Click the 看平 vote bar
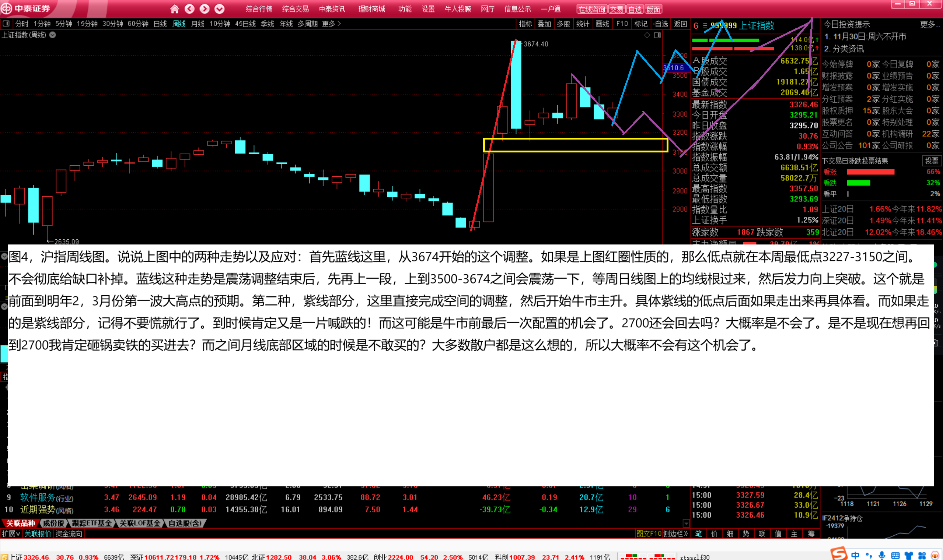 [x=848, y=194]
